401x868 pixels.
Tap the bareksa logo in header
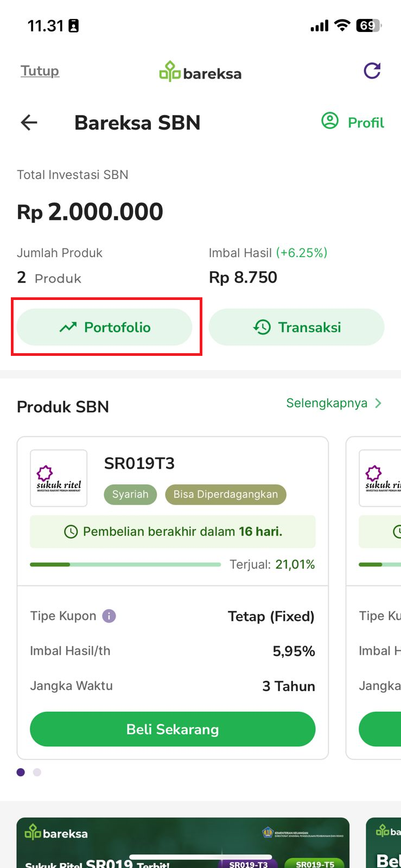200,72
